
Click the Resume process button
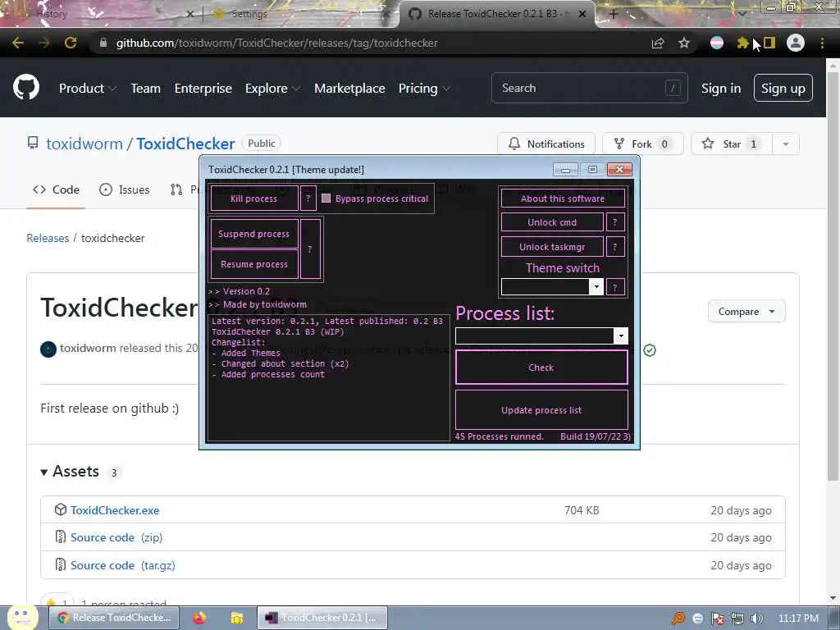click(x=254, y=264)
